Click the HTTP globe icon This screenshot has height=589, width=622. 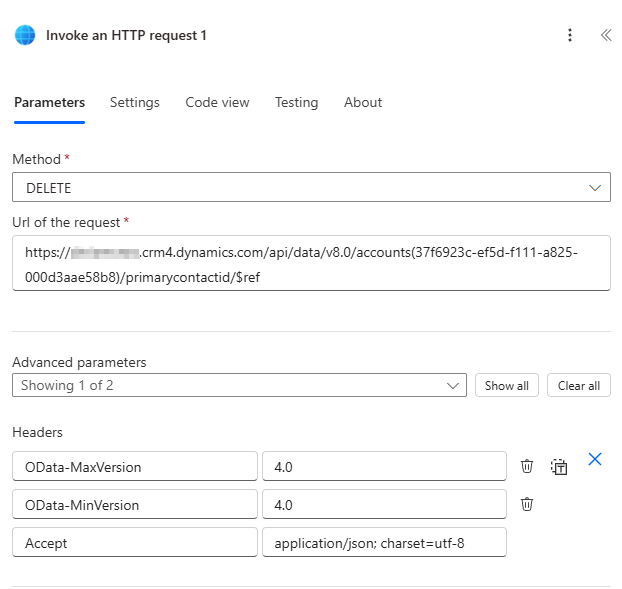pos(25,35)
